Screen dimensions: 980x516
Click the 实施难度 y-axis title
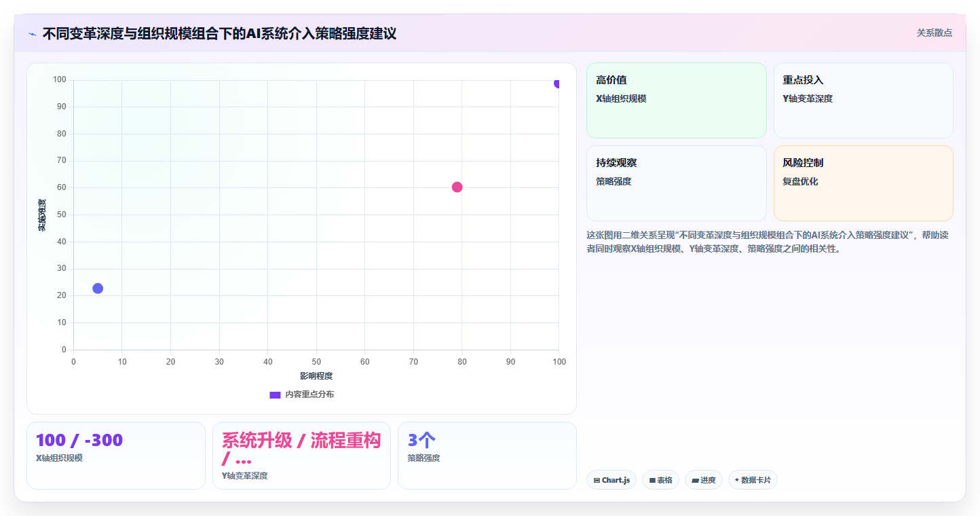point(42,215)
